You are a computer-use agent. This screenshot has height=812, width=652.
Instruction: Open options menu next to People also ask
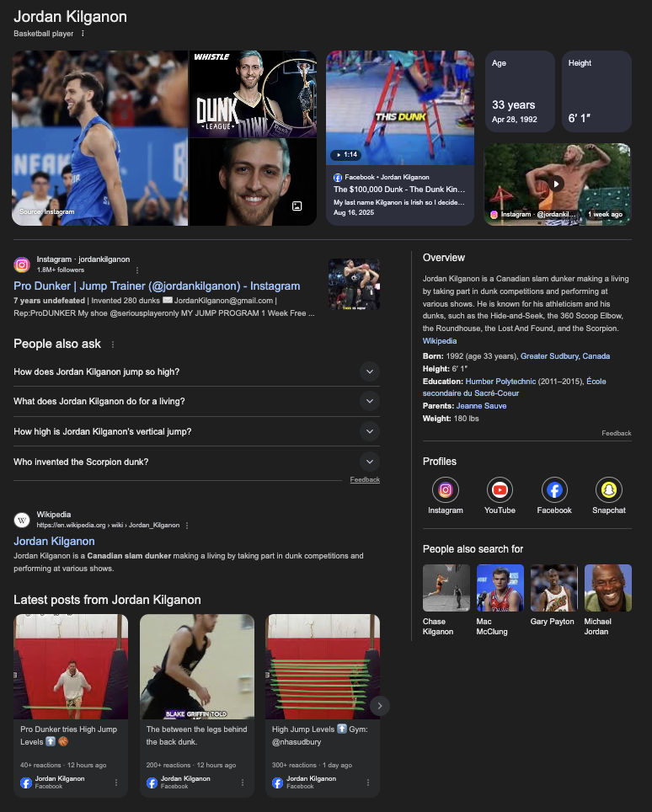[113, 345]
